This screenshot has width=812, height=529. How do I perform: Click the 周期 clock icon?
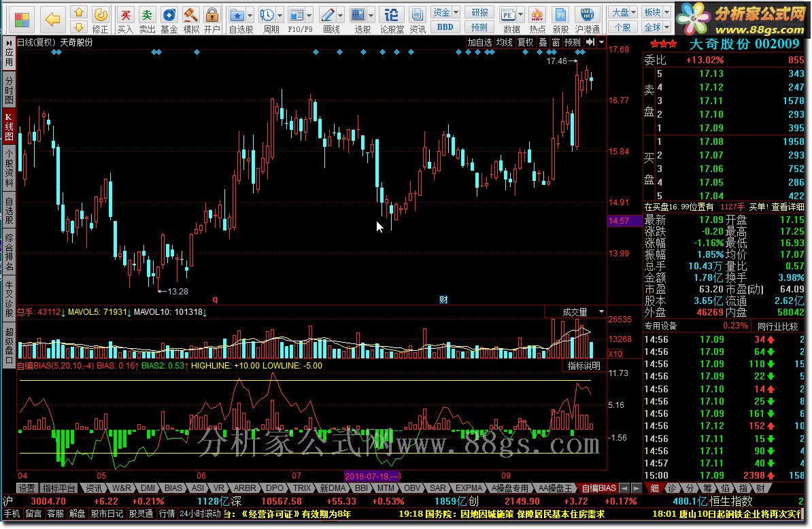(267, 15)
